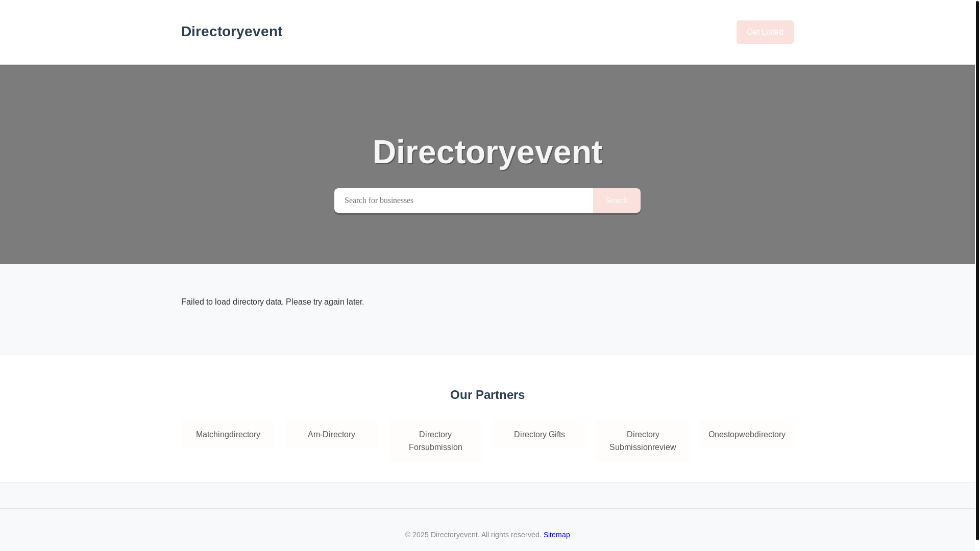Open the Onestopwebdirectory partner link

[747, 435]
